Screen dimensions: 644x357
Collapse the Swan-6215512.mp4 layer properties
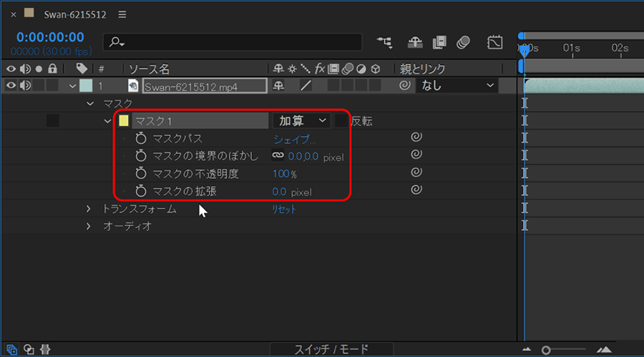[x=72, y=86]
